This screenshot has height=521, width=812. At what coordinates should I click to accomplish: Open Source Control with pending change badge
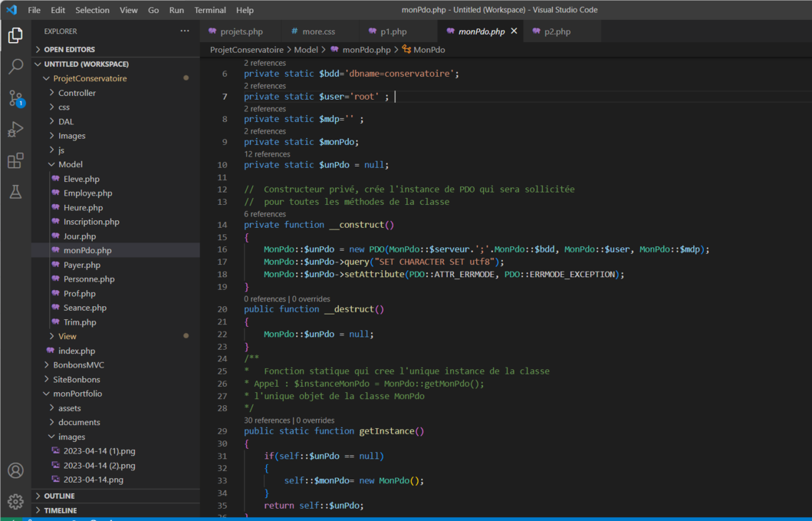[x=15, y=98]
